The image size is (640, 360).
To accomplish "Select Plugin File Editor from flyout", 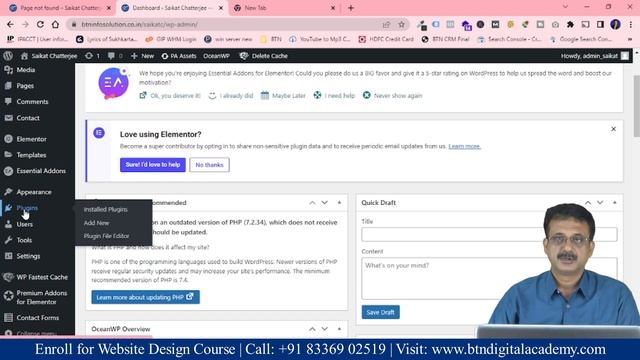I will pyautogui.click(x=107, y=236).
